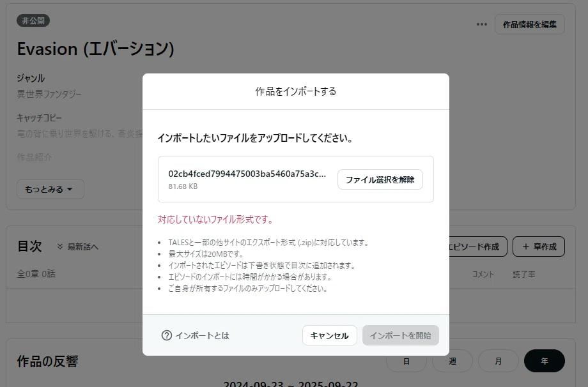Click the ファイル選択を解除 button
The height and width of the screenshot is (387, 588).
coord(380,179)
